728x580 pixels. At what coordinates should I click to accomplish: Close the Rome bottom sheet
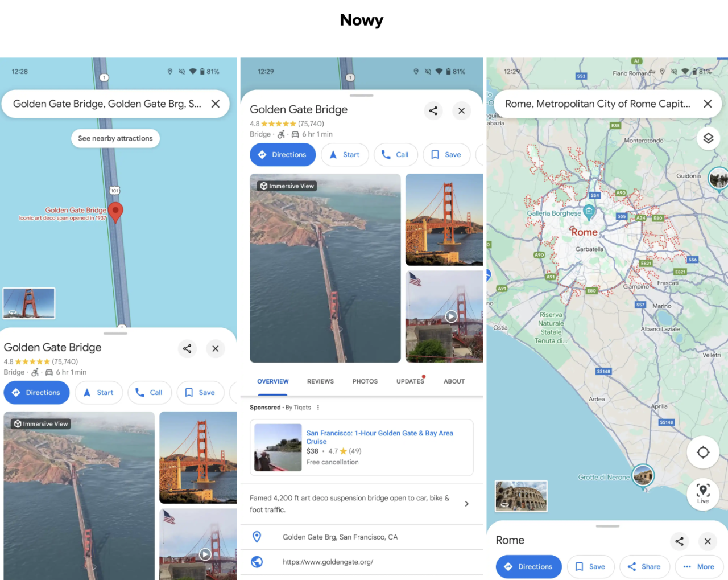[708, 541]
